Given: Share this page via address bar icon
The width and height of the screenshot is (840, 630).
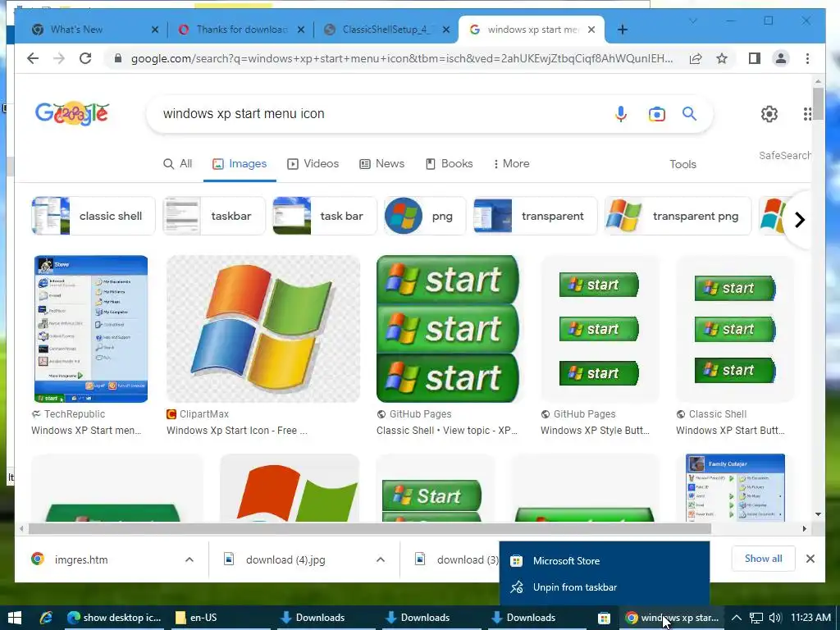Looking at the screenshot, I should pos(696,58).
